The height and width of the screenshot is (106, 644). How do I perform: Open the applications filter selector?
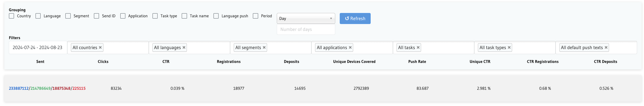click(x=352, y=48)
